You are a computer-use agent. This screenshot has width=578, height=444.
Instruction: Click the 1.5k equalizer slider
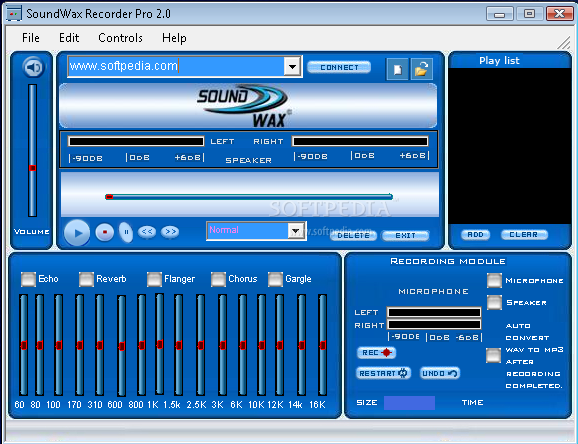click(179, 345)
